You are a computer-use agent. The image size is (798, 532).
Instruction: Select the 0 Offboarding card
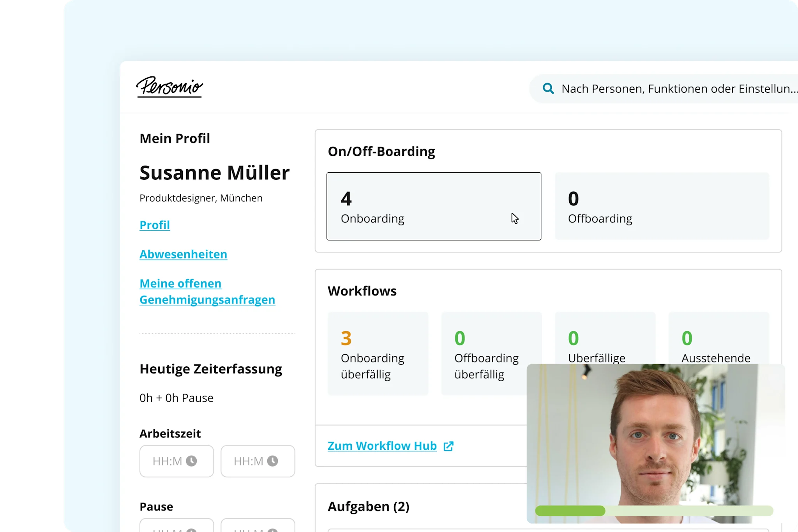662,206
